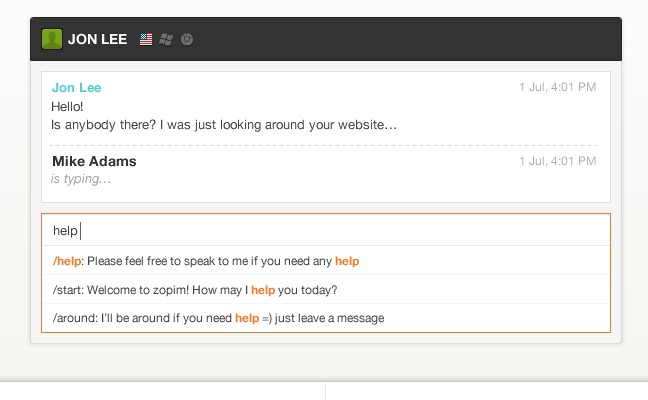Click empty space in dark header bar
Image resolution: width=648 pixels, height=400 pixels.
pyautogui.click(x=405, y=39)
